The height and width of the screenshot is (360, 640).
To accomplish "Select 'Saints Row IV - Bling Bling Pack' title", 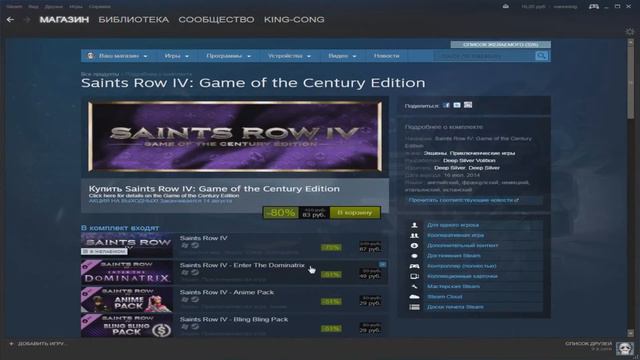I will click(234, 319).
